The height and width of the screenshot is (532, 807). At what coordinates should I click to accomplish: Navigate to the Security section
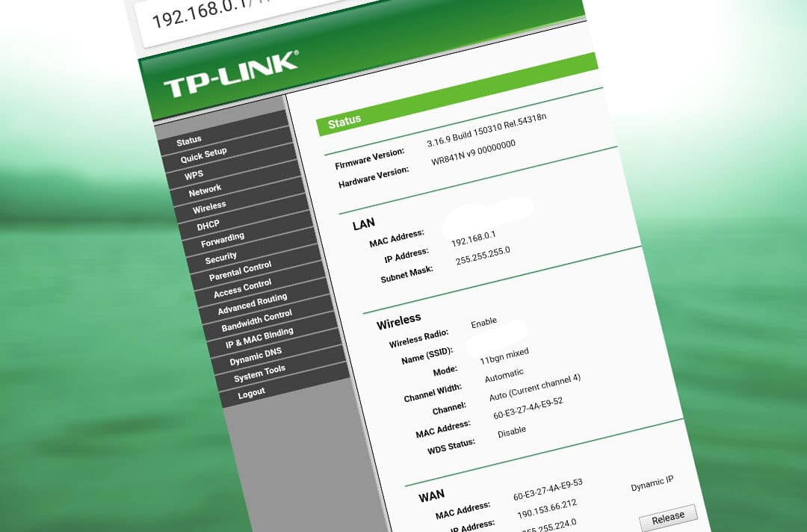221,258
